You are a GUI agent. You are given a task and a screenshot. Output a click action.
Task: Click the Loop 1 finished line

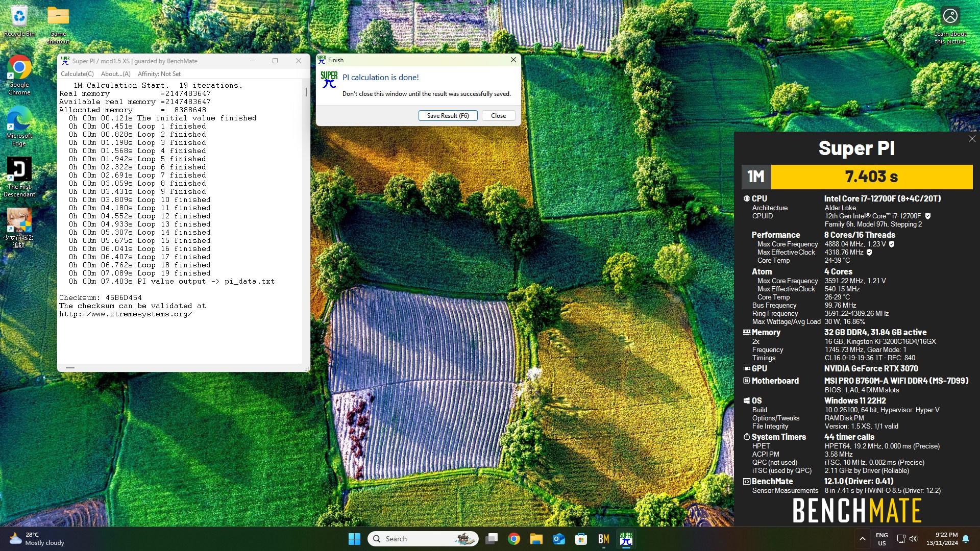tap(137, 126)
